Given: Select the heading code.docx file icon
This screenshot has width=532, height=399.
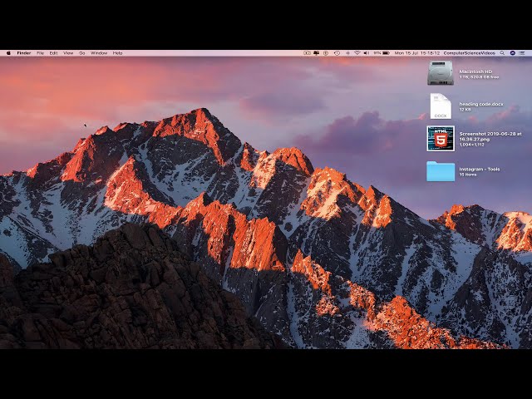Looking at the screenshot, I should pos(441,106).
